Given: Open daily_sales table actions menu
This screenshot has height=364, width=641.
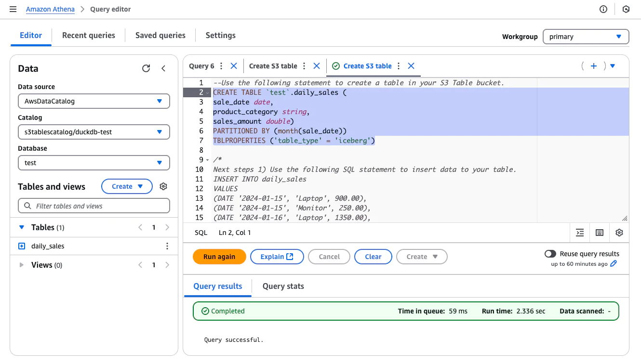Looking at the screenshot, I should pos(167,246).
